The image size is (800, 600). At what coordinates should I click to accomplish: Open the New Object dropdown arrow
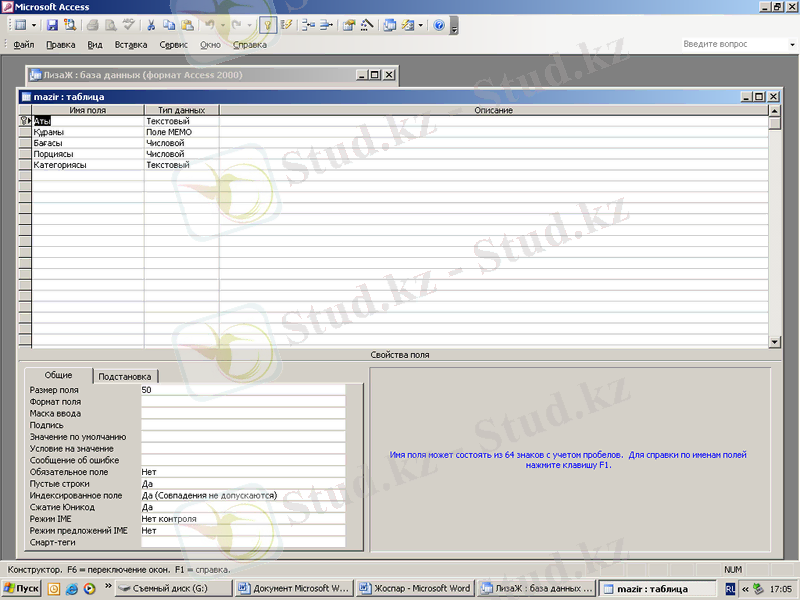pos(421,25)
